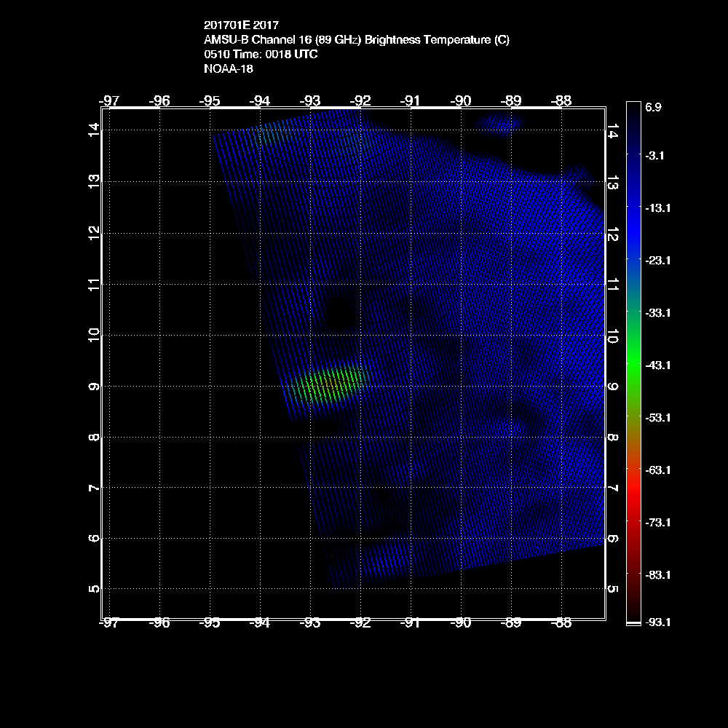Click the left-axis latitude label "13"
Viewport: 728px width, 728px height.
point(94,181)
